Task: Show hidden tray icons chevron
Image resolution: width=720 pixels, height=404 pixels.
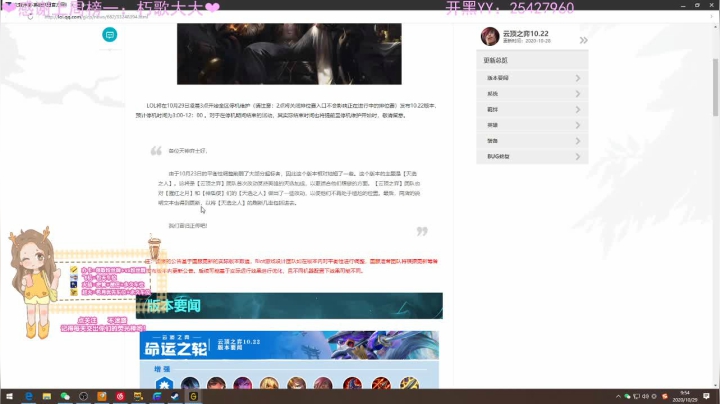Action: click(x=618, y=396)
